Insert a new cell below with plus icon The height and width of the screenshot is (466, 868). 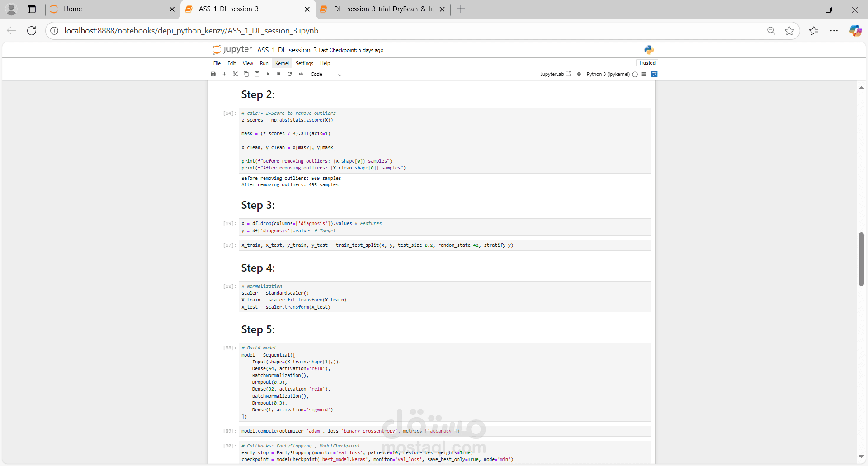point(224,74)
